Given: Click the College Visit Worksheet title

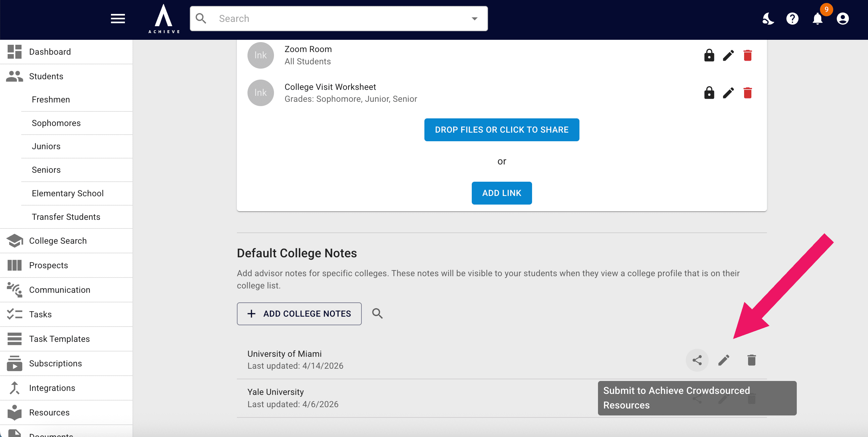Looking at the screenshot, I should click(x=330, y=87).
